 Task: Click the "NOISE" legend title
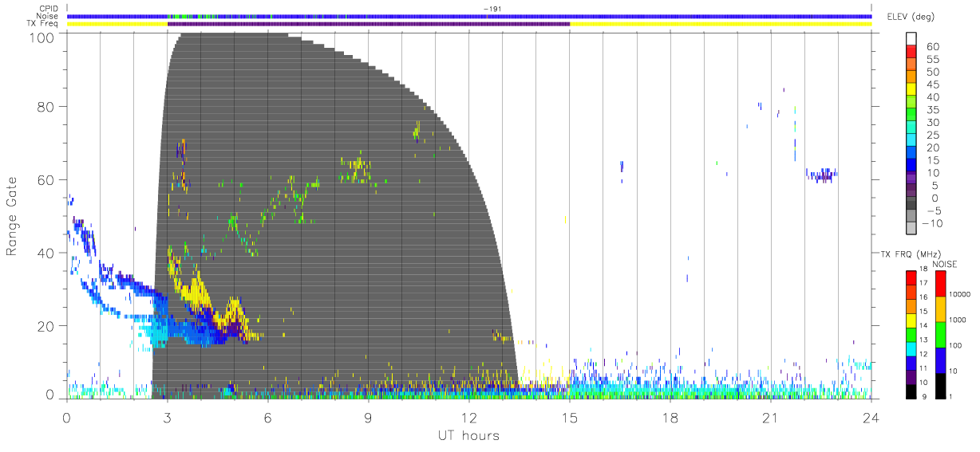945,263
